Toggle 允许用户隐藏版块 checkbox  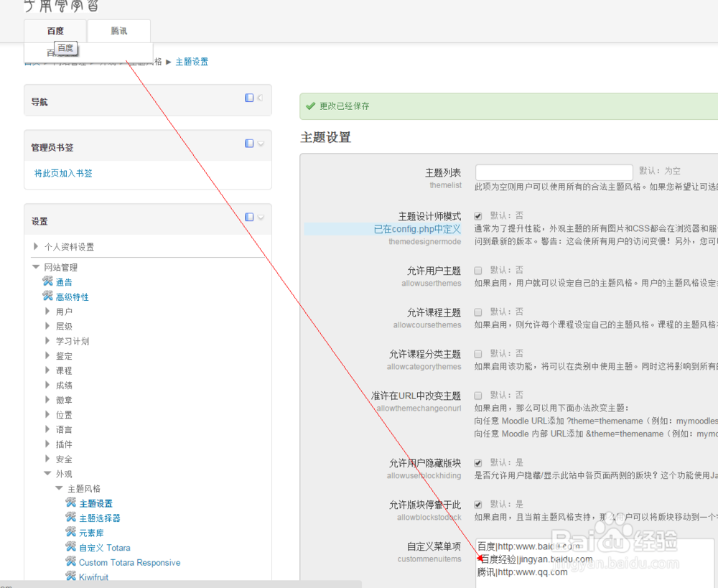[478, 462]
